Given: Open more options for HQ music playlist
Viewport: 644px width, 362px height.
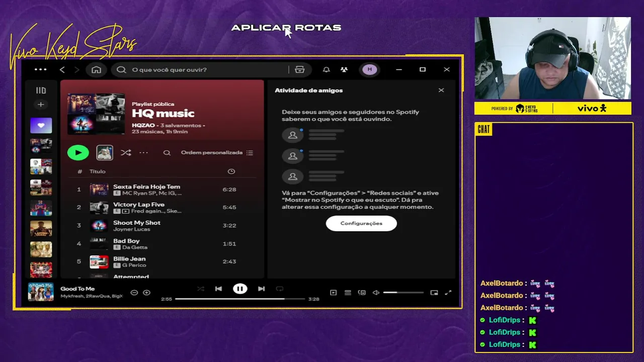Looking at the screenshot, I should 144,152.
